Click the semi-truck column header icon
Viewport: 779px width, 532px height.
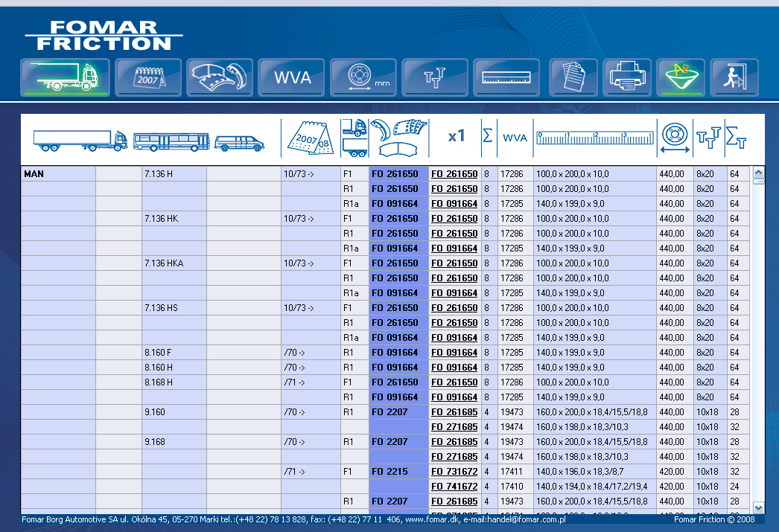coord(80,141)
